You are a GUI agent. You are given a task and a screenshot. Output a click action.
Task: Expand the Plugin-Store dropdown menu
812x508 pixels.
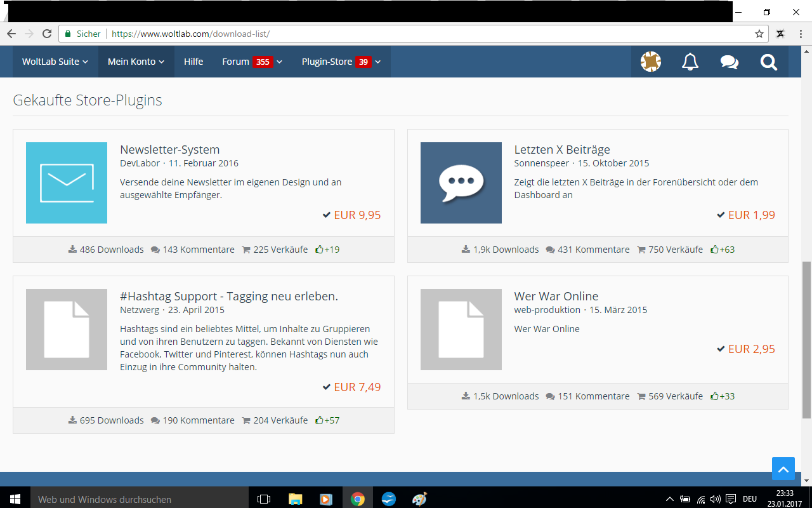(x=341, y=62)
